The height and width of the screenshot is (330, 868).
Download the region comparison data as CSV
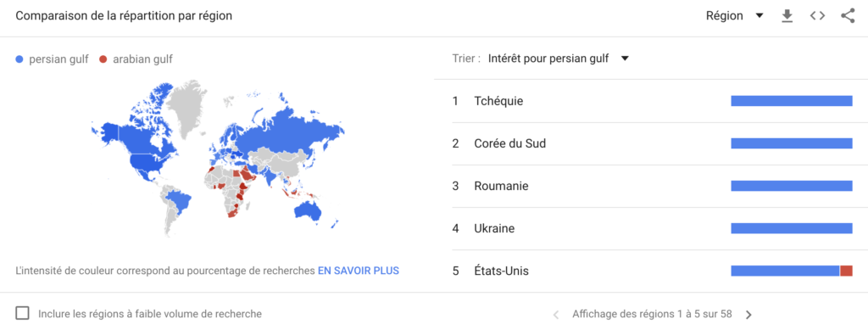pyautogui.click(x=787, y=16)
